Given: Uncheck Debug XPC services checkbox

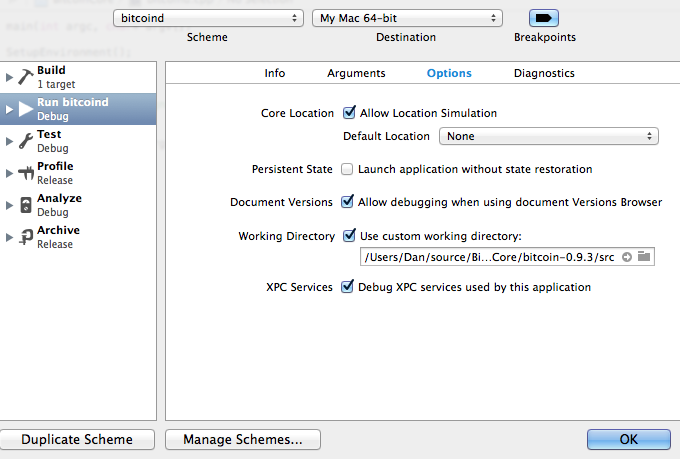Looking at the screenshot, I should pyautogui.click(x=348, y=287).
